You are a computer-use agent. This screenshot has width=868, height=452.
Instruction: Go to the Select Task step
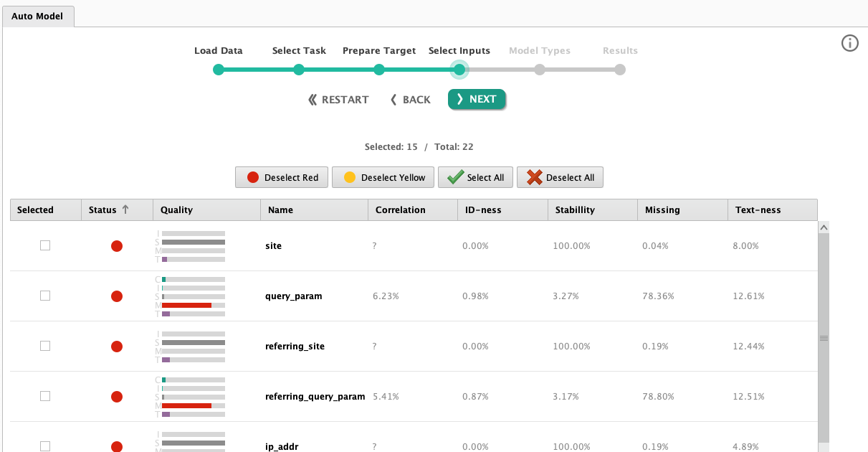click(299, 70)
